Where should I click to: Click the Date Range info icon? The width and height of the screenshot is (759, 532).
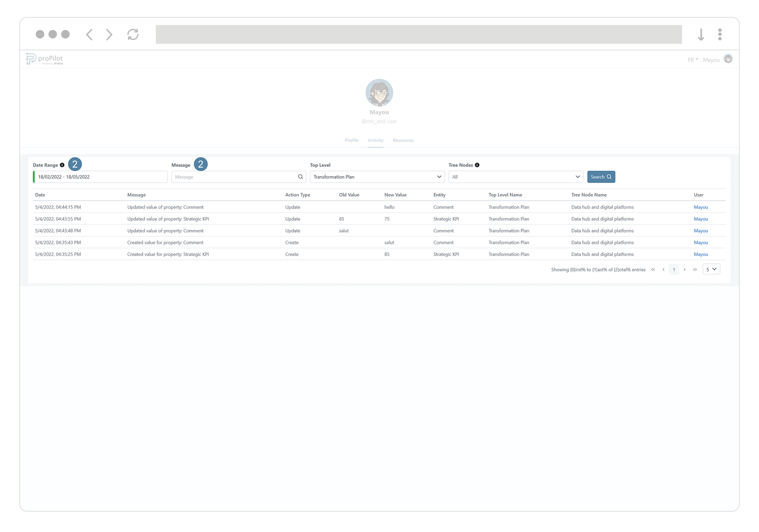tap(62, 165)
